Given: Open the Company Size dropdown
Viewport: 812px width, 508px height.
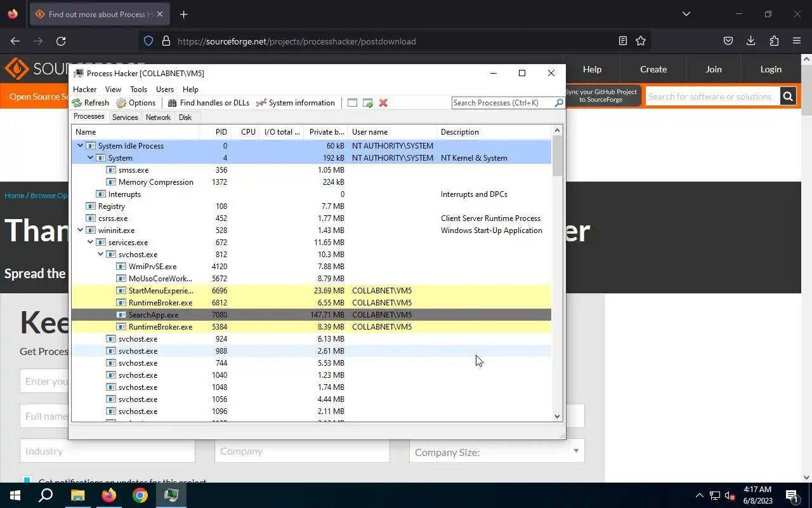Looking at the screenshot, I should (497, 451).
